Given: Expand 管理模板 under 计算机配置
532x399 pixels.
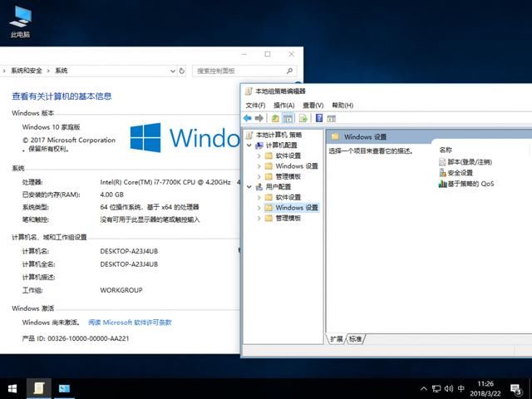Looking at the screenshot, I should click(x=259, y=176).
